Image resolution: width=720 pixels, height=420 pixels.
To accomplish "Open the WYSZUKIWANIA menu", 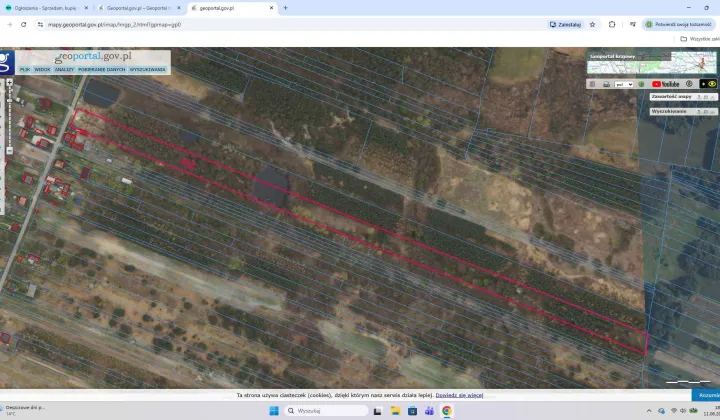I will pos(147,69).
